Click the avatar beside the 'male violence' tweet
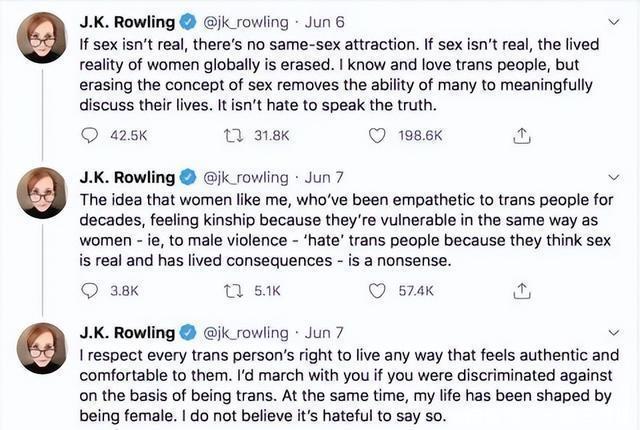Viewport: 640px width, 430px height. [x=41, y=195]
